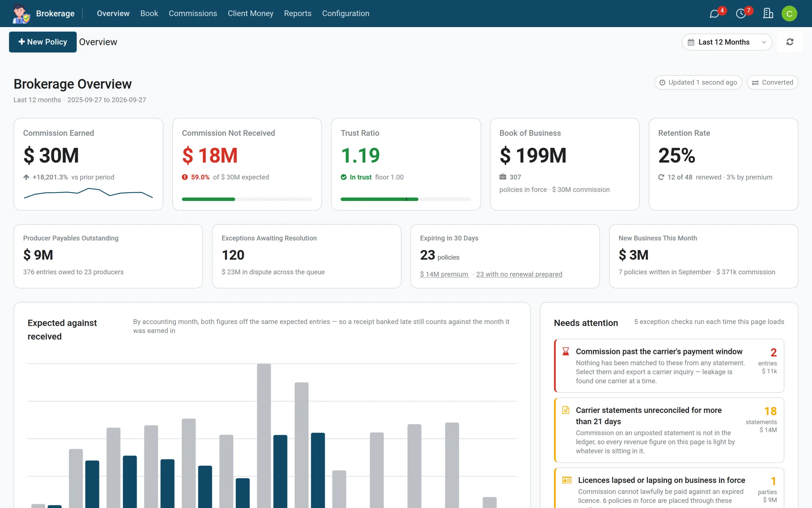Click the licence card icon on lapsed licences
Screen dimensions: 812x508
click(567, 480)
